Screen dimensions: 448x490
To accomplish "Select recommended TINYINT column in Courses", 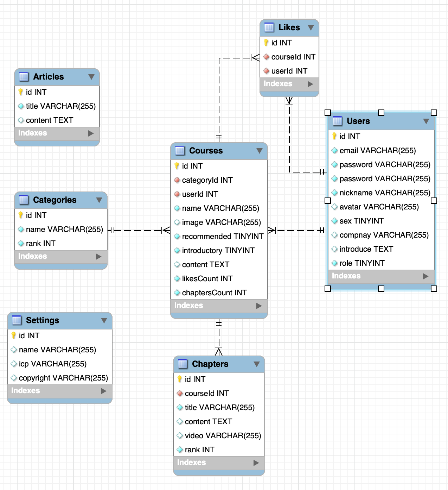I will [222, 237].
